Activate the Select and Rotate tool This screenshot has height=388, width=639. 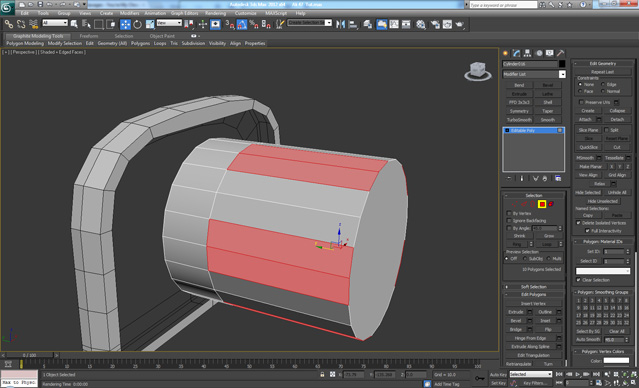tap(137, 24)
